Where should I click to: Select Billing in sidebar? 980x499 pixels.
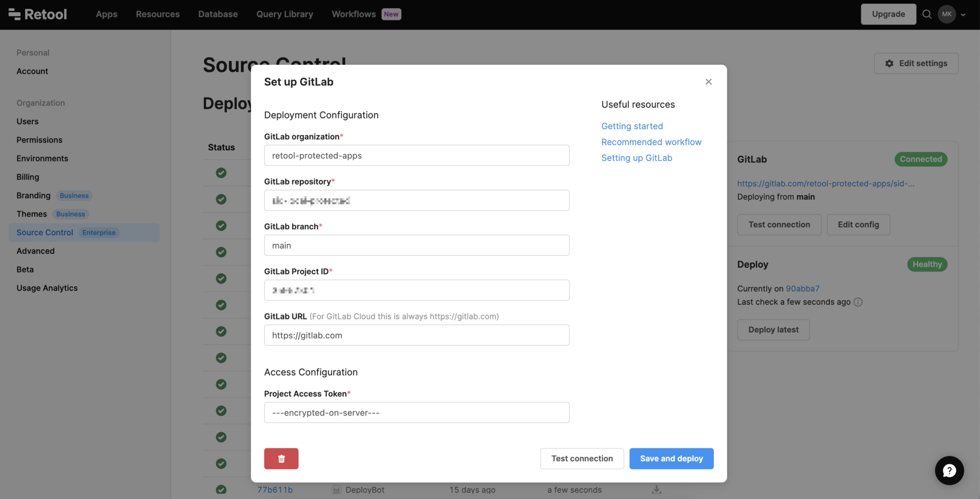click(x=28, y=177)
